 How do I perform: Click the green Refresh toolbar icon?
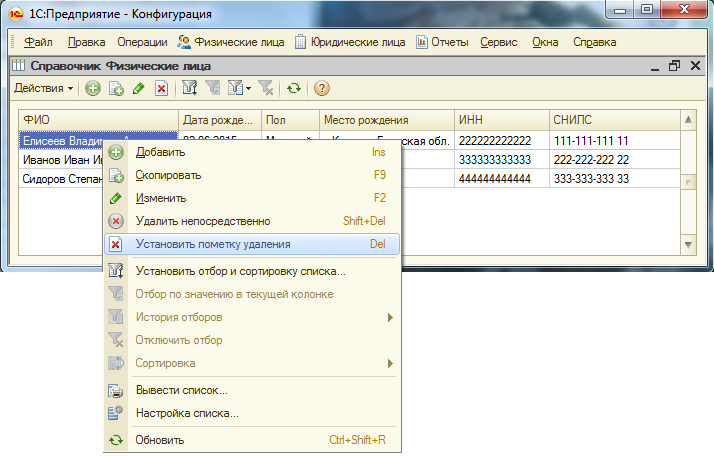tap(294, 88)
